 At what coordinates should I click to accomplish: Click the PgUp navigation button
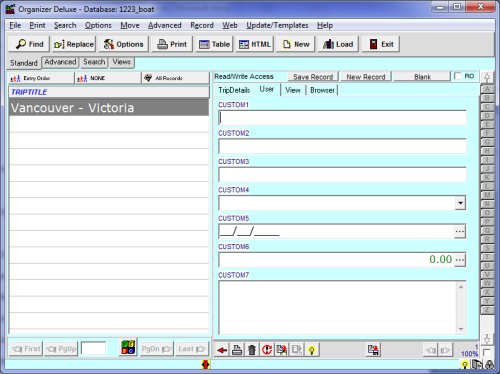pos(61,349)
